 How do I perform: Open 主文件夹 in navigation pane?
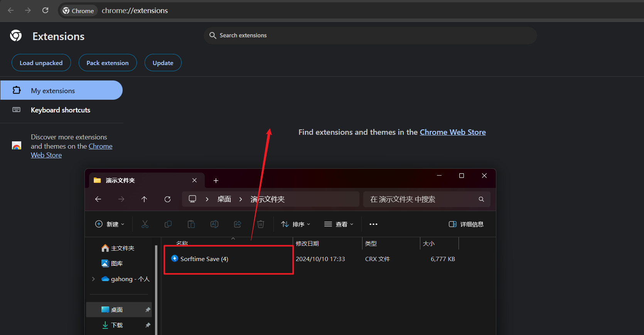[x=118, y=248]
